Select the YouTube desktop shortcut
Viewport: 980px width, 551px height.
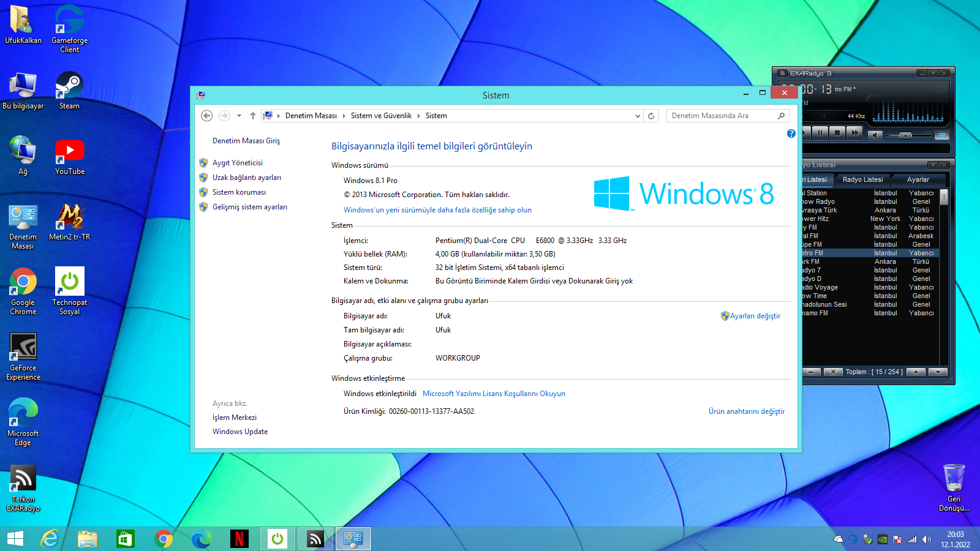(x=70, y=156)
